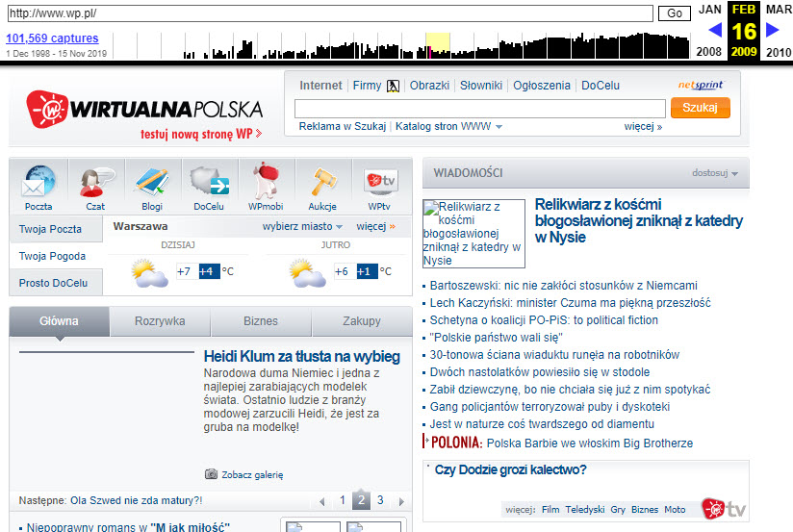Image resolution: width=793 pixels, height=532 pixels.
Task: Open Czy Dodzie grozi kalectwo? link
Action: [x=511, y=469]
